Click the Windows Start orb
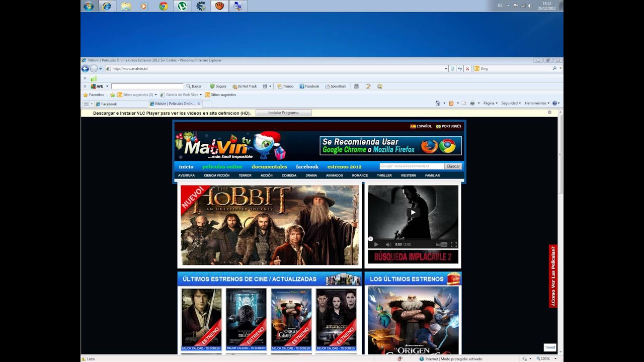The width and height of the screenshot is (644, 362). (x=89, y=6)
